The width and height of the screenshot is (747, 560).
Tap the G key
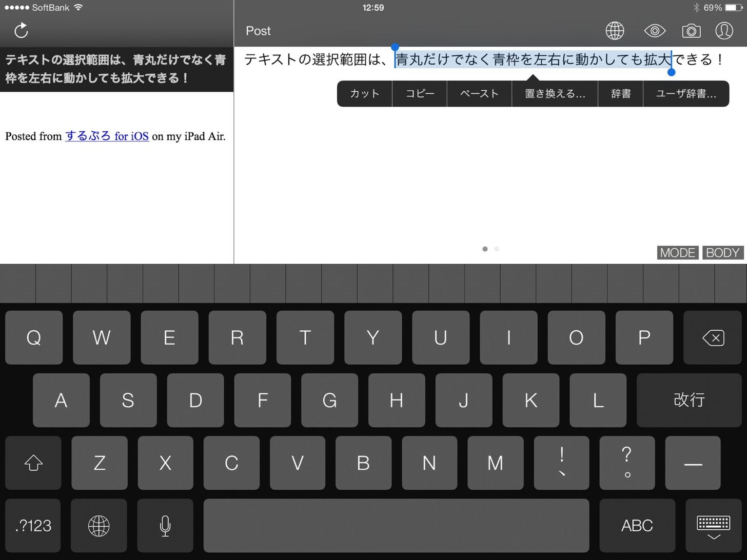coord(329,400)
